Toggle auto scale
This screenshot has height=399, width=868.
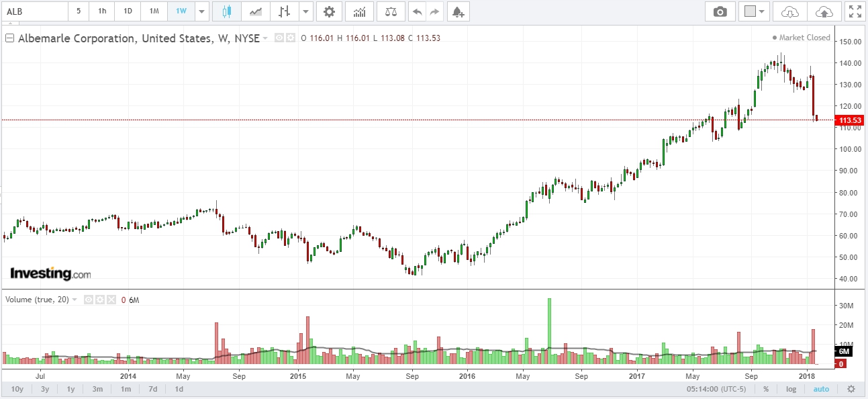pos(821,389)
